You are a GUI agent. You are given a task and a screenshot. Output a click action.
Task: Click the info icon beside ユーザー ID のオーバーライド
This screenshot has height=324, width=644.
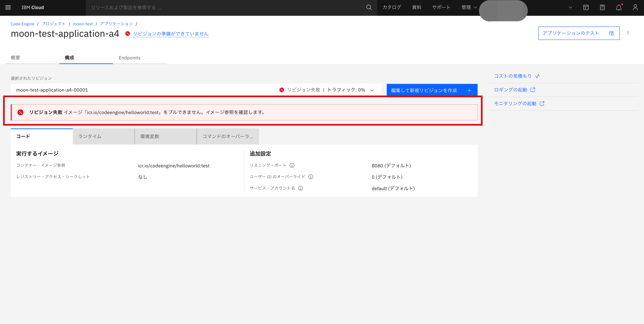pos(311,177)
